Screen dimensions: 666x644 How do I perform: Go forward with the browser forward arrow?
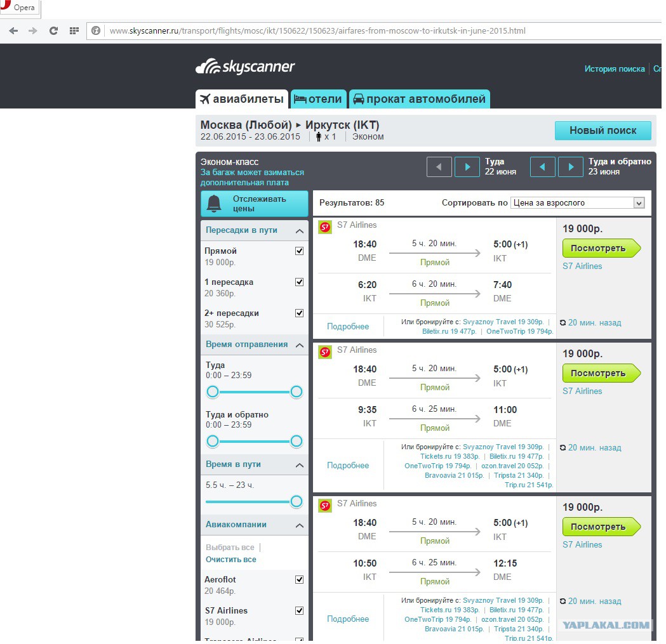click(x=33, y=30)
